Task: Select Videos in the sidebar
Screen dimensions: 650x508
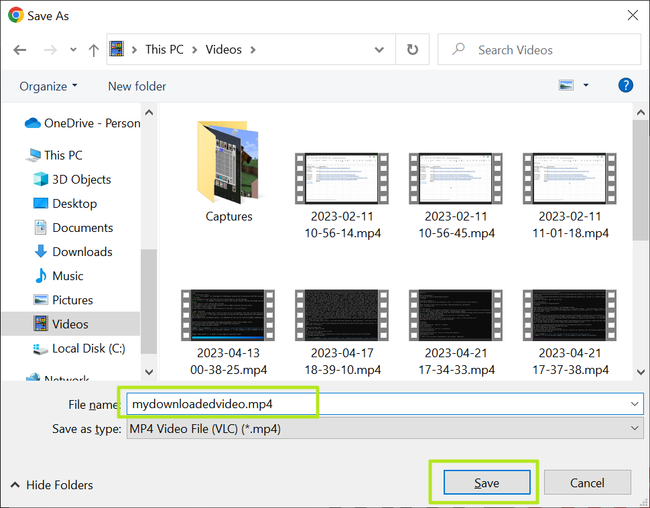Action: [x=71, y=324]
